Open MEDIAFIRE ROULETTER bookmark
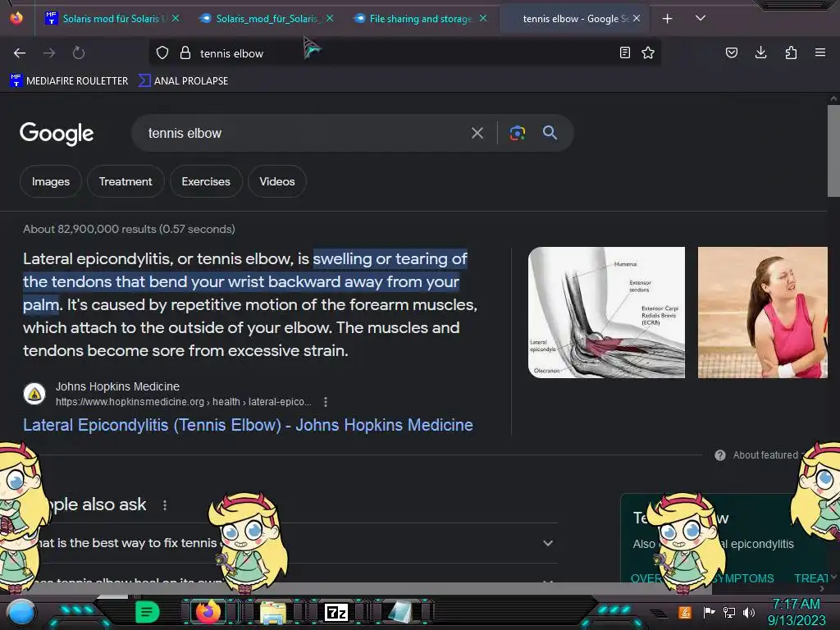 [x=69, y=81]
